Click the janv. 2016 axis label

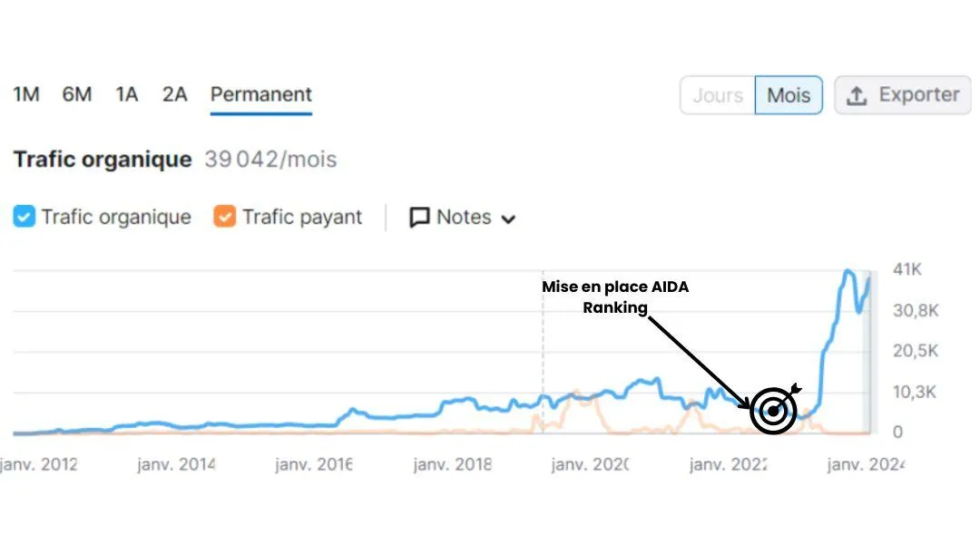point(314,465)
